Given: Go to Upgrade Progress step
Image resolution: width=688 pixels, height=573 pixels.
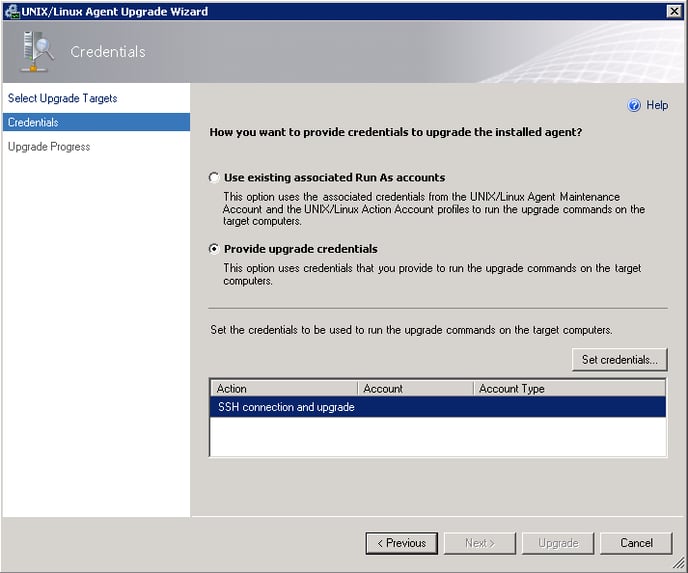Looking at the screenshot, I should 49,147.
